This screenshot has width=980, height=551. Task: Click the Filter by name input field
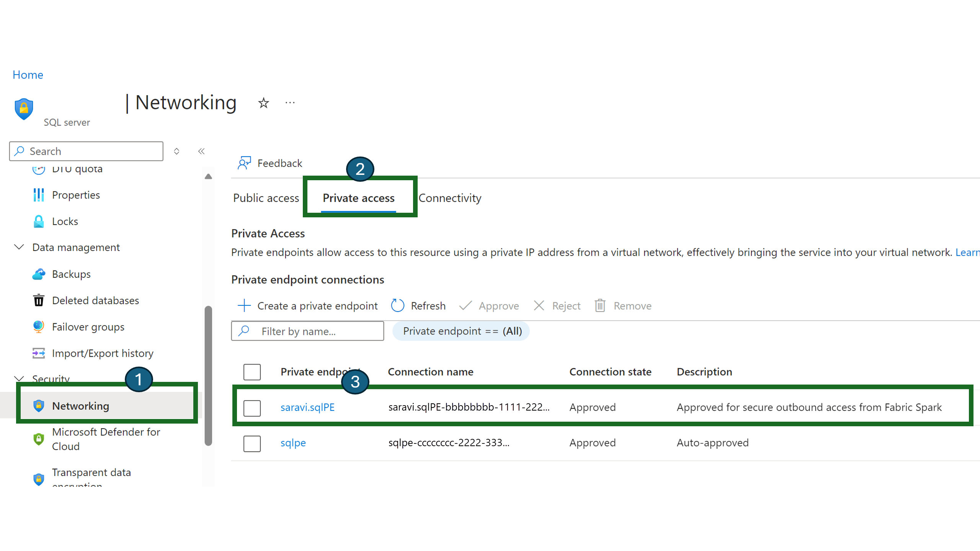(307, 331)
